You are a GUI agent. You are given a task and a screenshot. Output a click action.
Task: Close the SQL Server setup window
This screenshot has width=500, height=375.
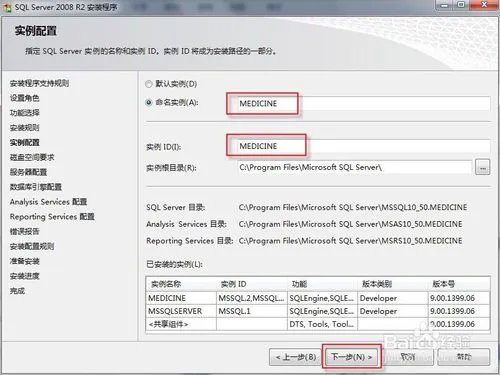point(484,5)
